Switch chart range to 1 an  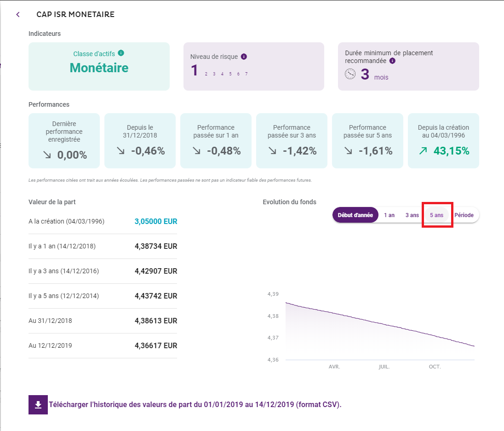(389, 215)
